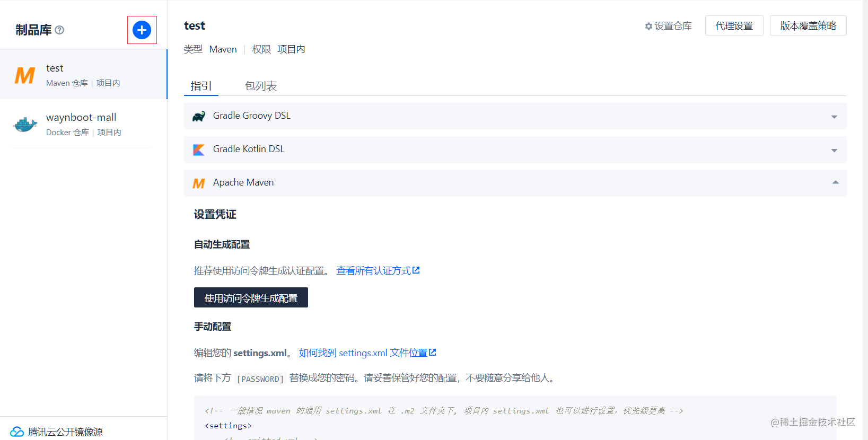Click the Maven type value in header

coord(223,49)
